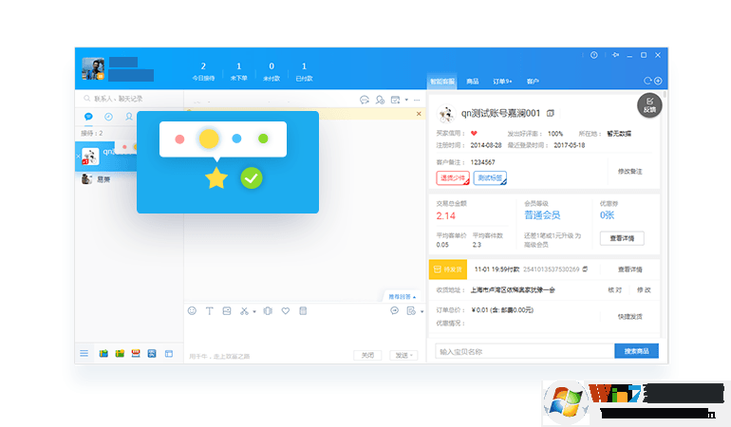The image size is (731, 427).
Task: Click the calculator icon in input toolbar
Action: click(x=303, y=311)
